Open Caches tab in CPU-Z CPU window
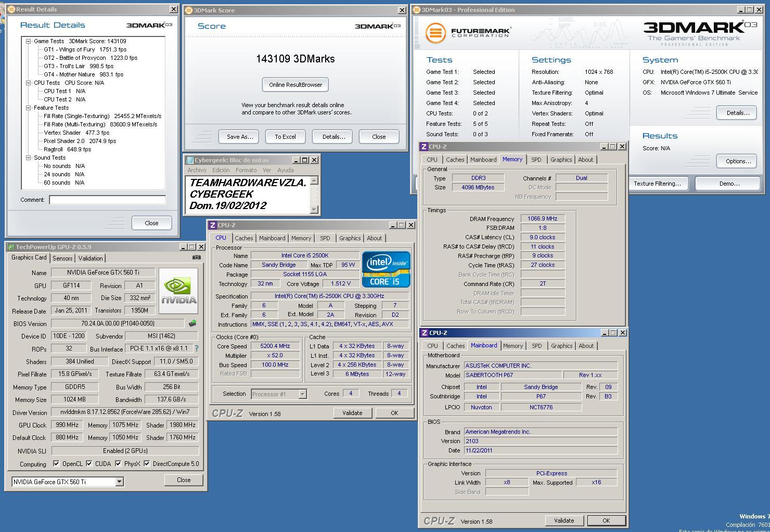770x532 pixels. click(x=243, y=238)
